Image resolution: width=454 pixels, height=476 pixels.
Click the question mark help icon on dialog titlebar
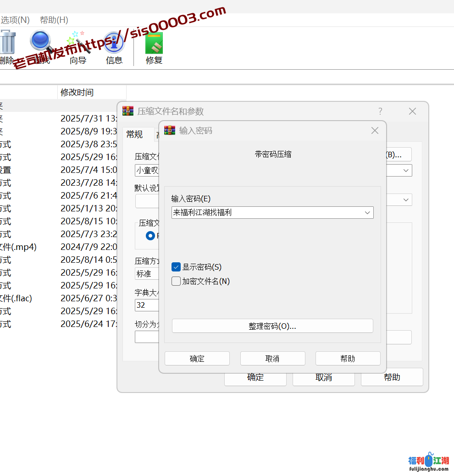(380, 111)
